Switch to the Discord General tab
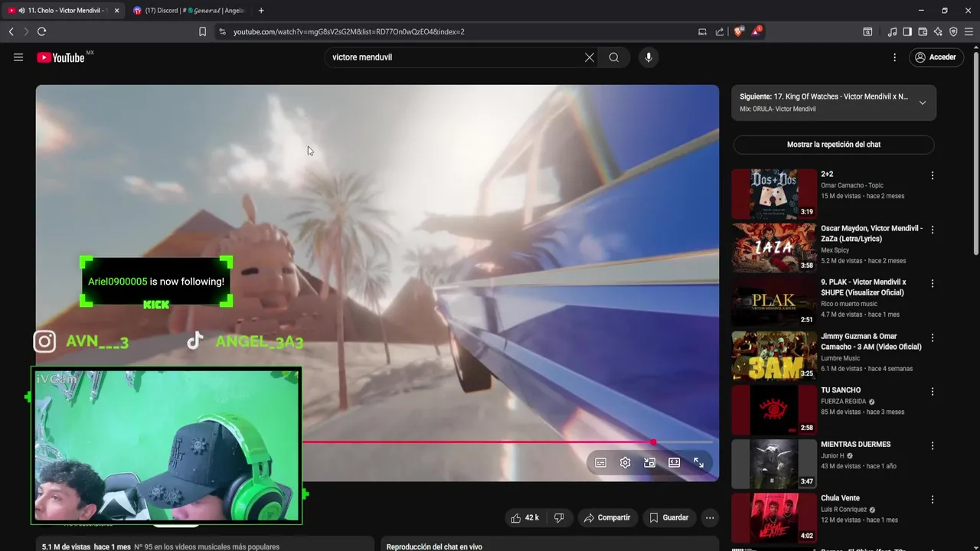This screenshot has width=980, height=551. [x=188, y=11]
